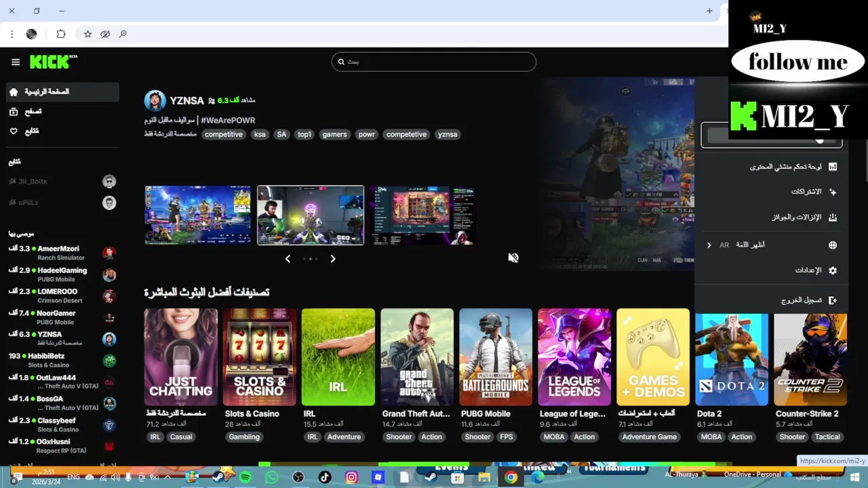Click the crossed-eye icon in browser toolbar

[x=105, y=34]
